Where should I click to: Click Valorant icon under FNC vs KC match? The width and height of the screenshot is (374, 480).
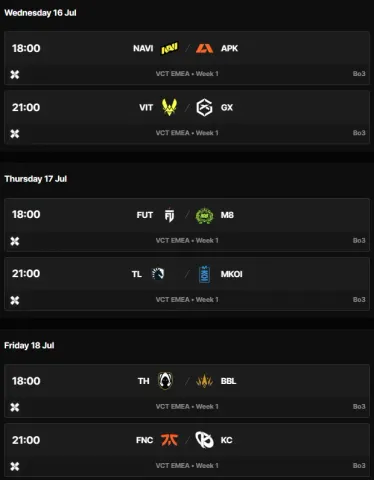point(15,466)
